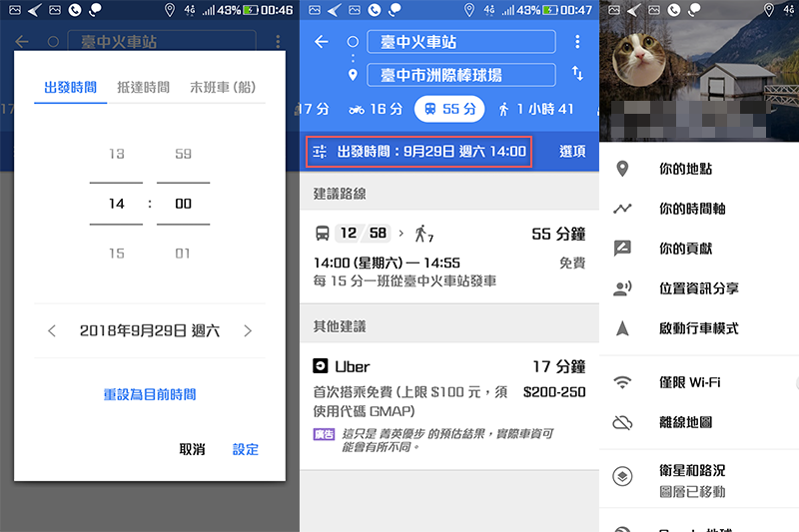The image size is (799, 532).
Task: Open 你的時間軸 menu item
Action: point(699,209)
